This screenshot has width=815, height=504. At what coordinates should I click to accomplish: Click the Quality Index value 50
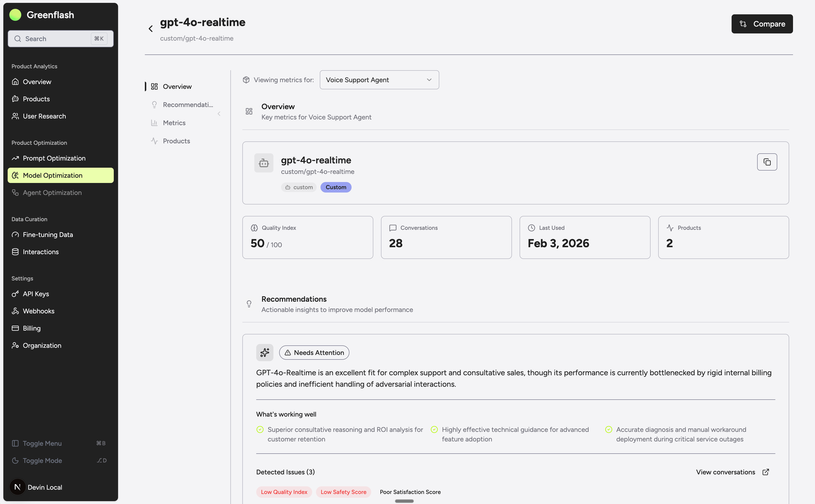point(257,243)
